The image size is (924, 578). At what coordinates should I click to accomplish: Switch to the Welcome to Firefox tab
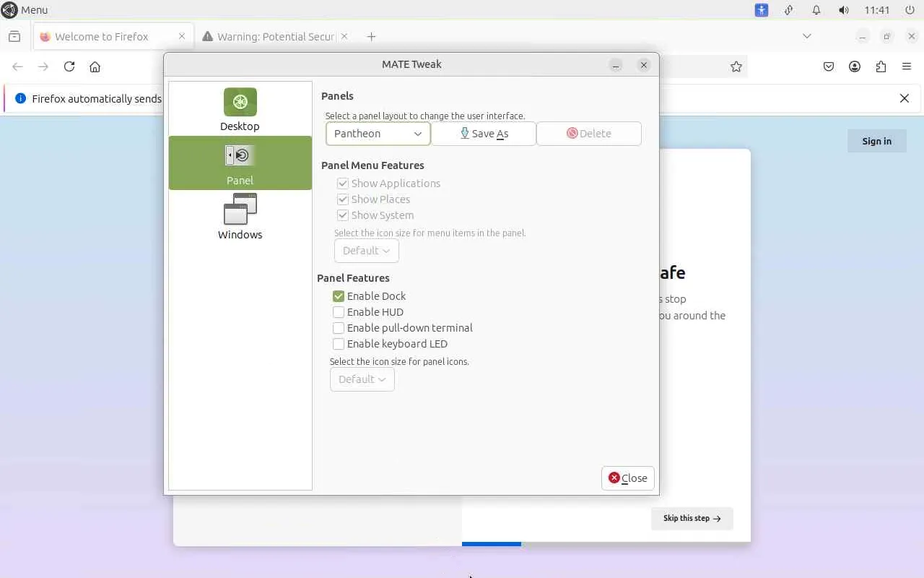click(113, 37)
